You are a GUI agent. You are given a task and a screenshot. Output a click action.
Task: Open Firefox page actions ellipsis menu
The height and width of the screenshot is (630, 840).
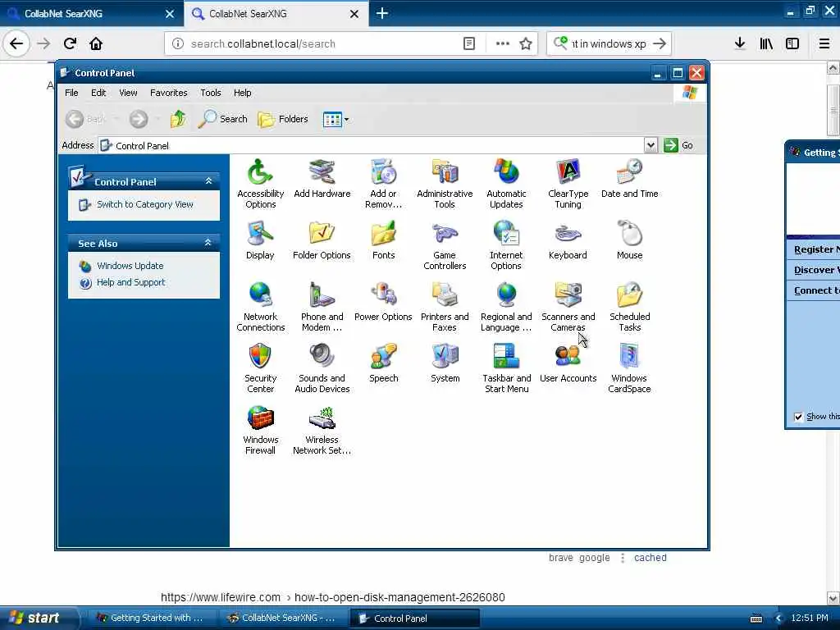(x=503, y=44)
